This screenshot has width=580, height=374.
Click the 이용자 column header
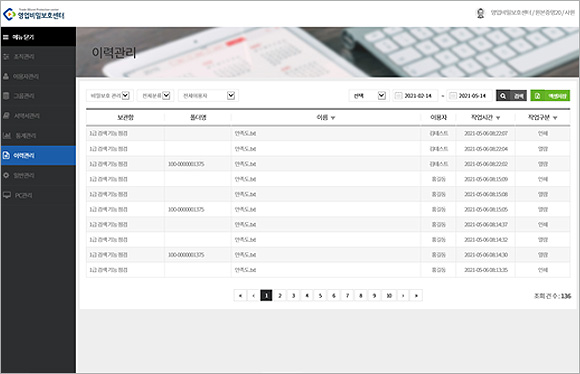[438, 118]
